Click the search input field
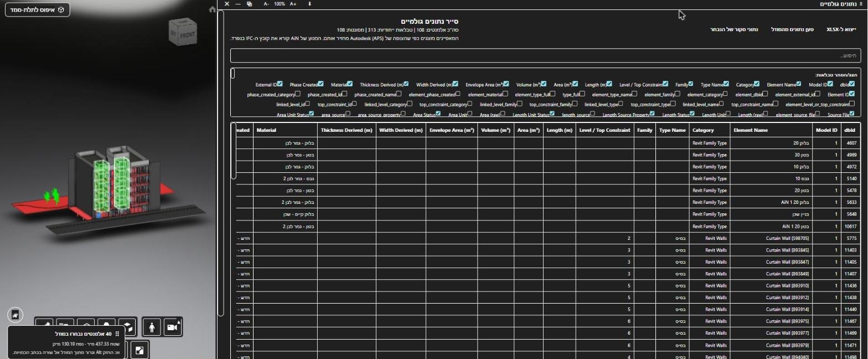The width and height of the screenshot is (868, 359). [x=546, y=55]
